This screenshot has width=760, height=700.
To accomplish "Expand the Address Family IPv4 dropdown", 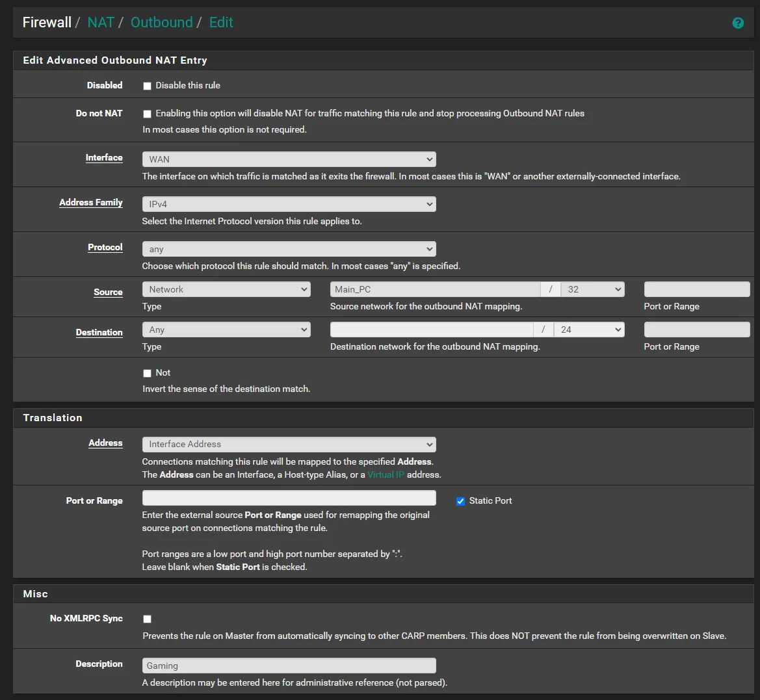I will [289, 204].
